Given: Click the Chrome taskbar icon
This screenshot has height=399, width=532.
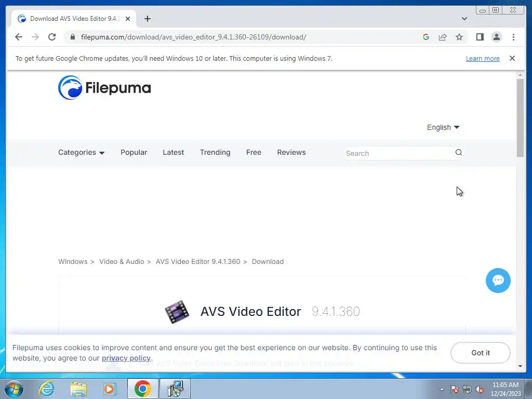Looking at the screenshot, I should click(142, 389).
